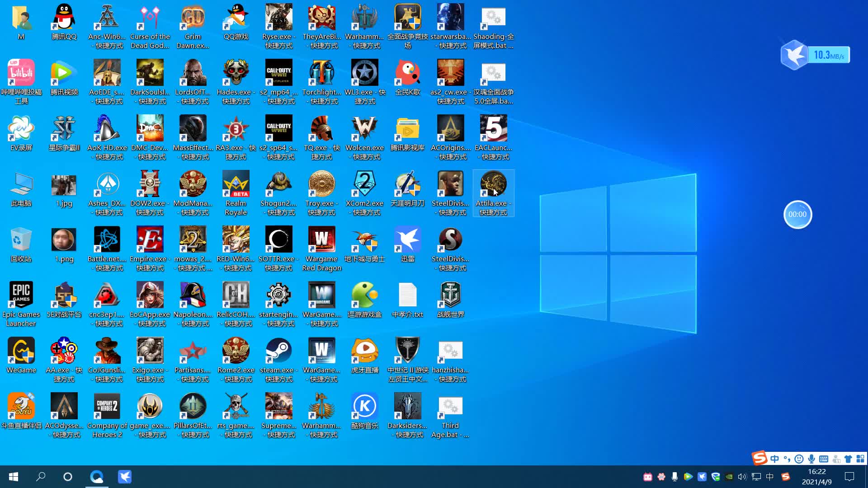Open the 1.png image thumbnail
The width and height of the screenshot is (868, 488).
click(x=64, y=239)
